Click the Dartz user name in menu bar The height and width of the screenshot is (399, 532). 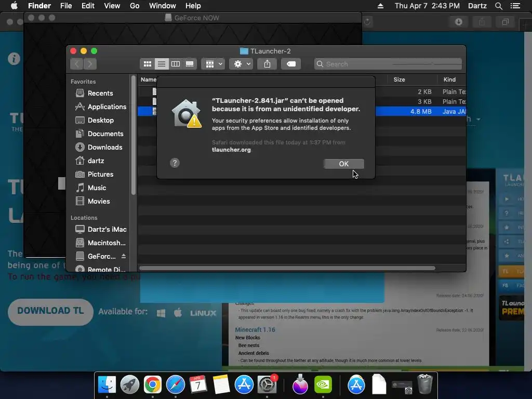[477, 6]
